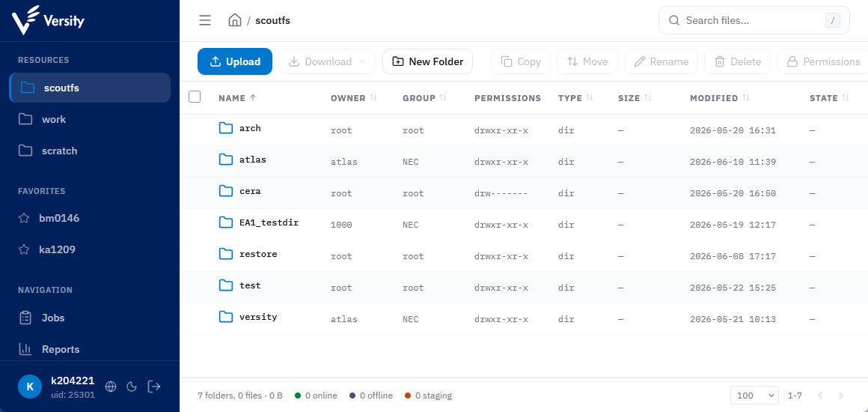Image resolution: width=868 pixels, height=412 pixels.
Task: Click the 0 online status indicator
Action: (316, 396)
